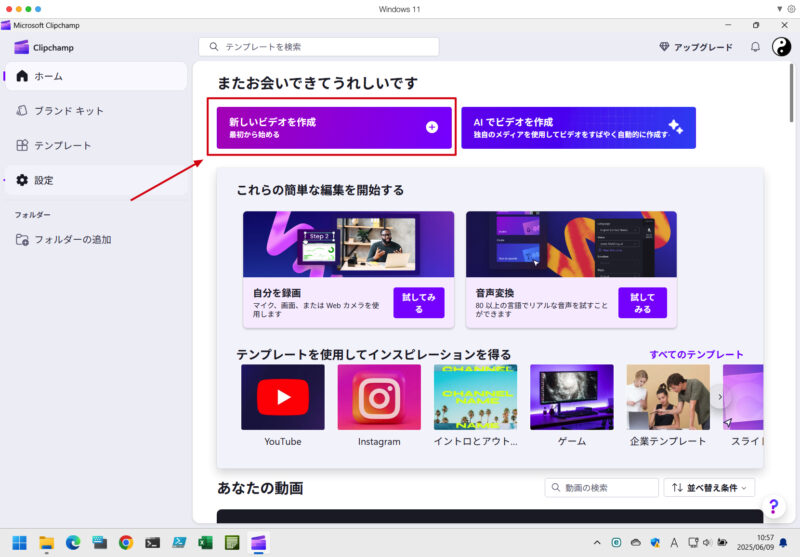Click the Windows Security shield tray icon
This screenshot has height=557, width=800.
coord(655,543)
